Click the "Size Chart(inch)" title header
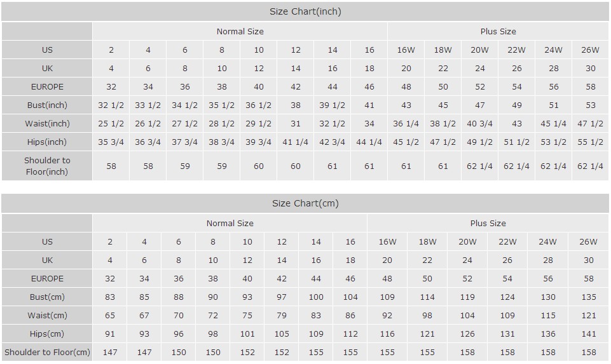 tap(305, 11)
